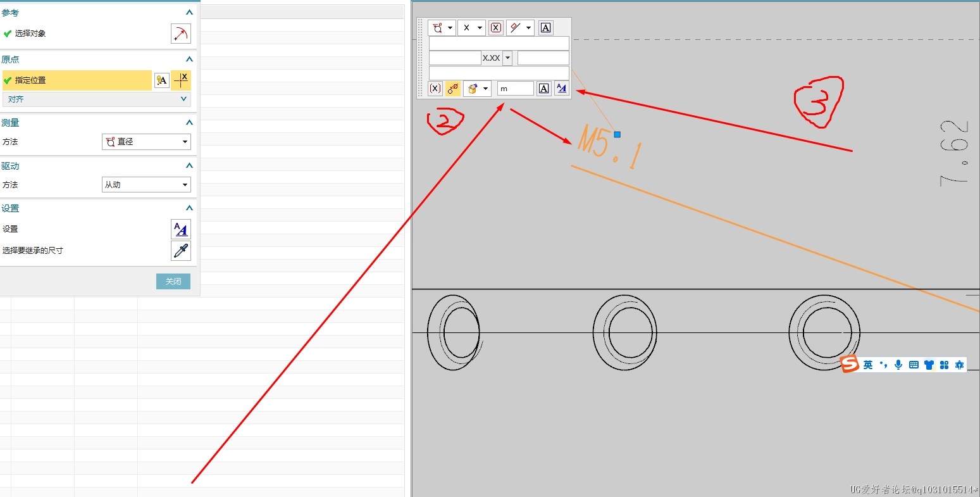Open the X tolerance type dropdown

click(x=471, y=28)
